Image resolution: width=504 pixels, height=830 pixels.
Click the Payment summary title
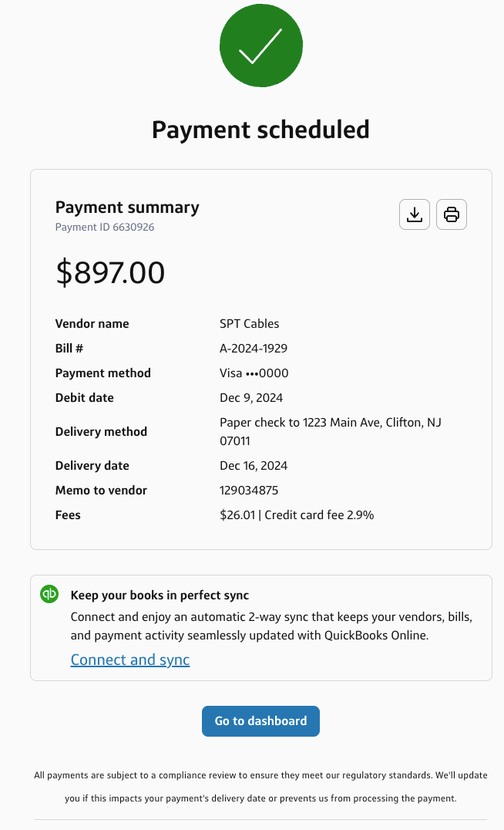[x=127, y=207]
